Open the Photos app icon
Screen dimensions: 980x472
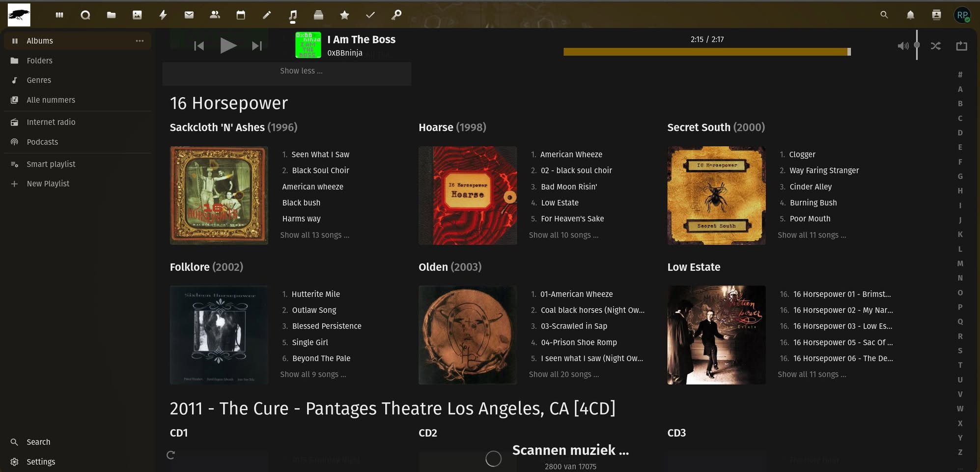click(137, 15)
